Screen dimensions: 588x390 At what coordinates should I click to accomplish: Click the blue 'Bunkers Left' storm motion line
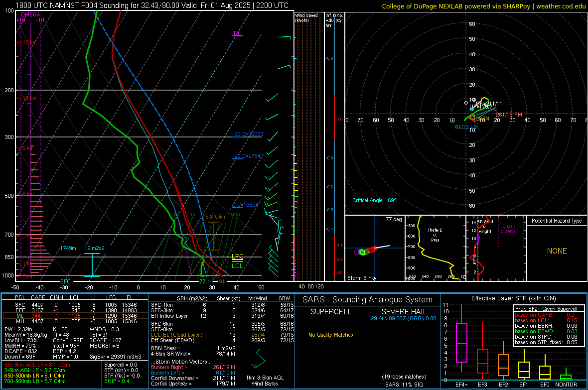coord(193,373)
